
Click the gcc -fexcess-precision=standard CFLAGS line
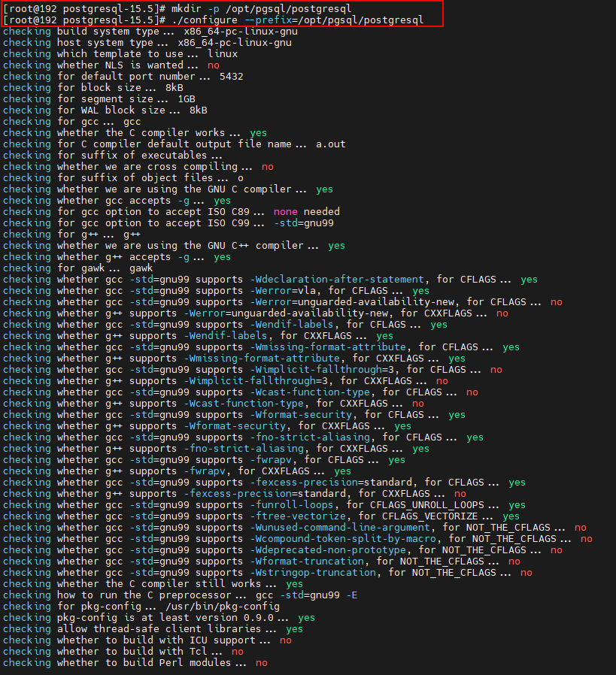tap(265, 482)
